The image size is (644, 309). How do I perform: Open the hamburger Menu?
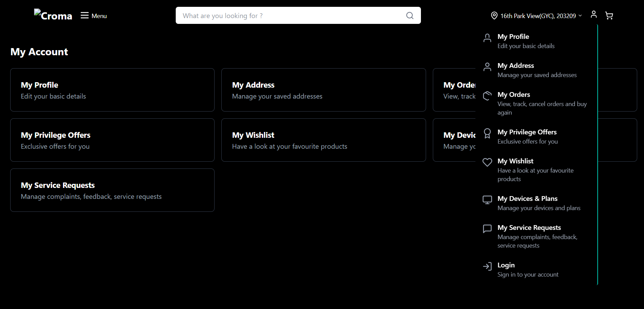point(94,16)
